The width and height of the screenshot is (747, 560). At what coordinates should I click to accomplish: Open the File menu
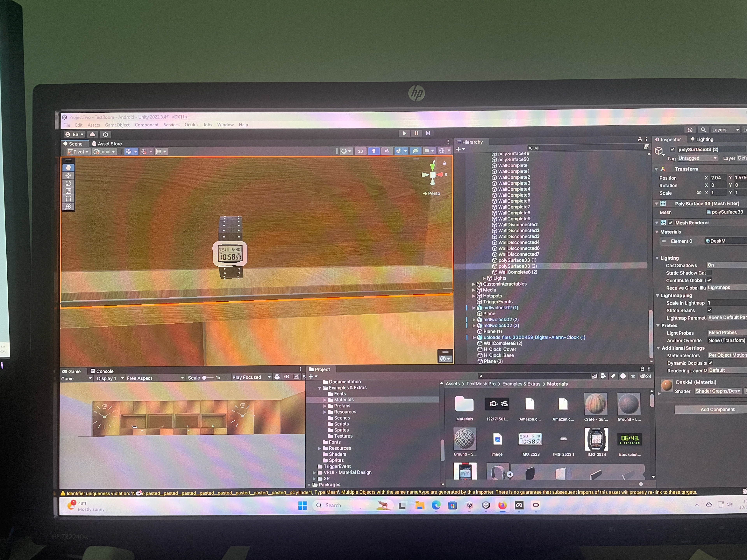[67, 125]
